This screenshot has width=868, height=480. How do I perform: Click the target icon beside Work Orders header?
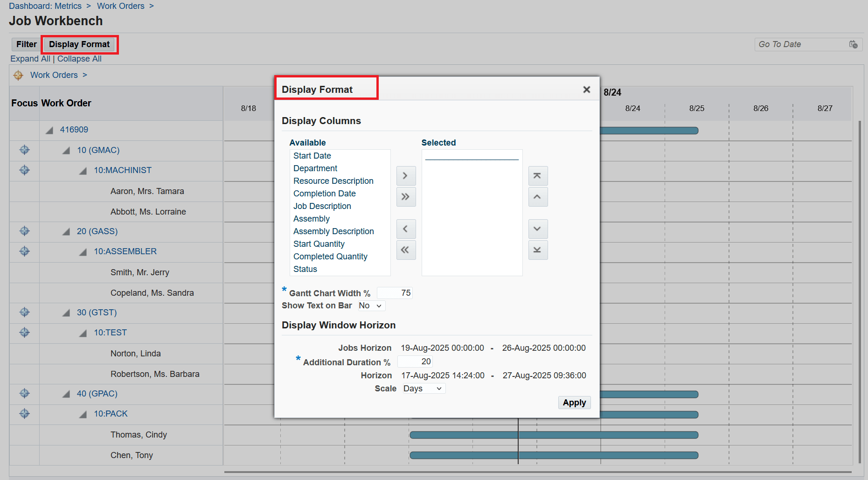click(x=18, y=75)
